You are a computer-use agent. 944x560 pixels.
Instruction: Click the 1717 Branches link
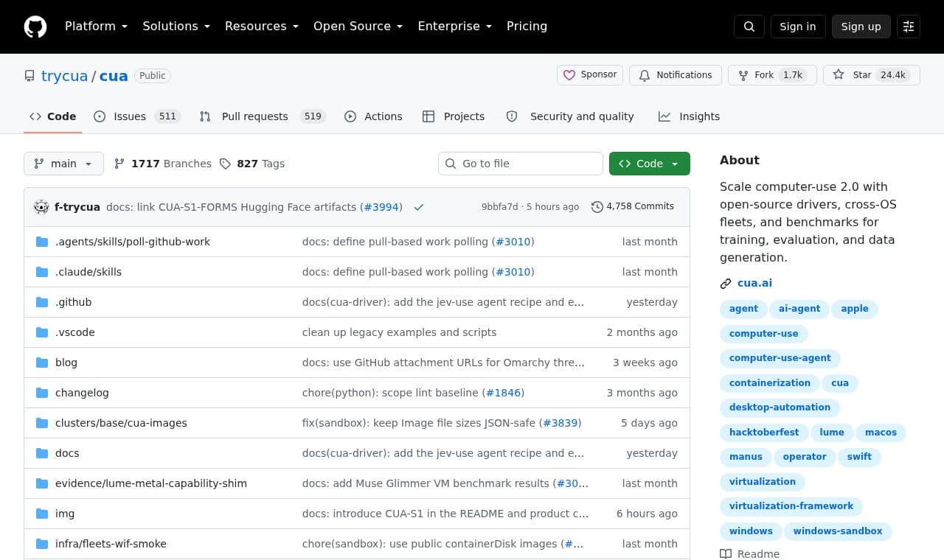(162, 164)
